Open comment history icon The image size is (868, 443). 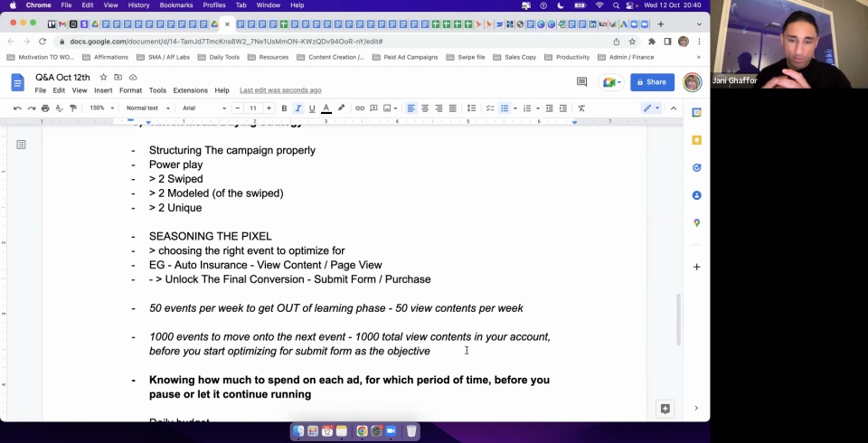click(x=581, y=82)
